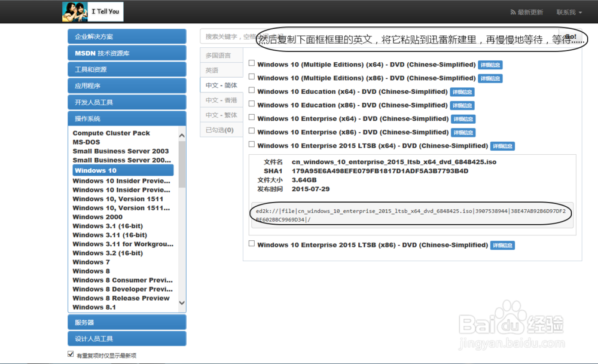The image size is (598, 364).
Task: Select Windows 2000 in the list
Action: tap(97, 217)
